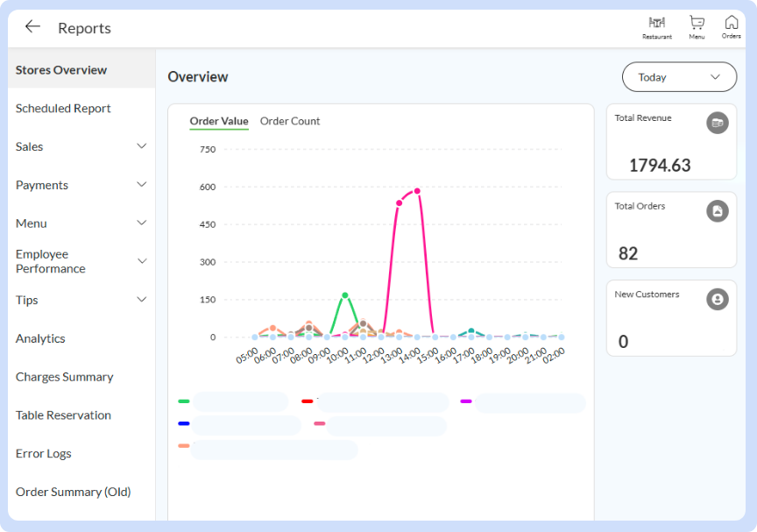
Task: Select the Order Value tab
Action: click(x=219, y=121)
